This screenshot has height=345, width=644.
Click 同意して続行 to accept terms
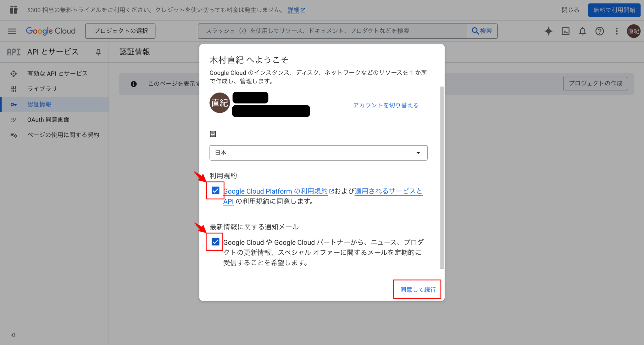tap(417, 289)
